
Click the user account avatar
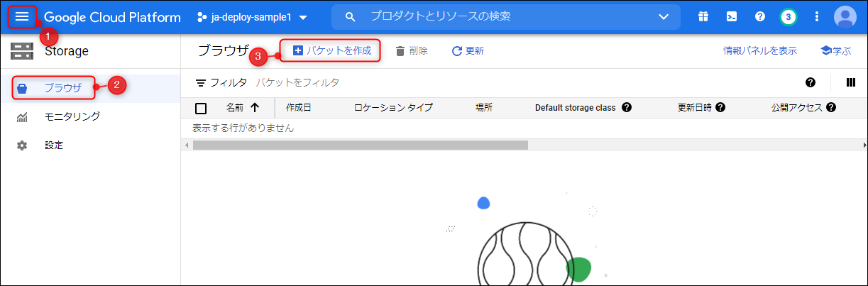coord(845,16)
